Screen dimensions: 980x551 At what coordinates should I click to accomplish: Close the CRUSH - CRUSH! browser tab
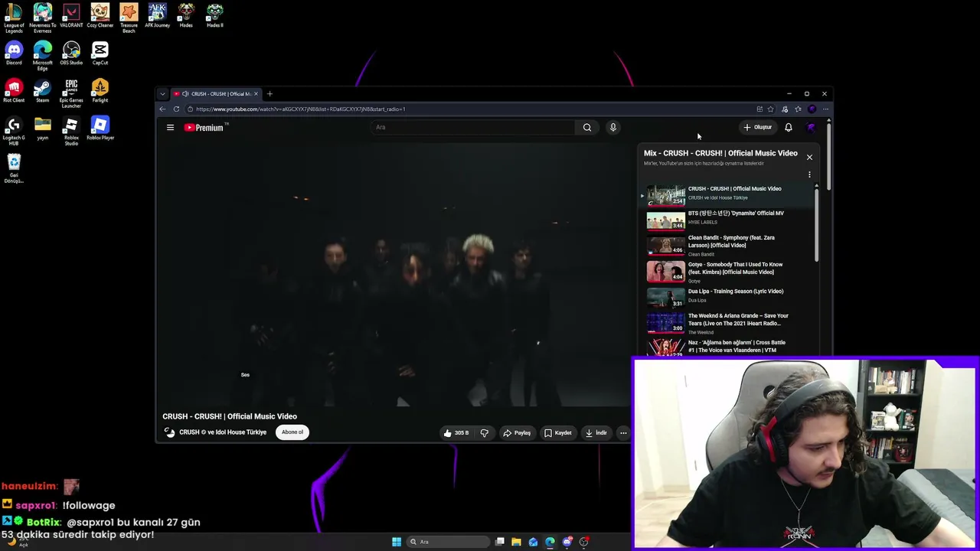pyautogui.click(x=256, y=94)
